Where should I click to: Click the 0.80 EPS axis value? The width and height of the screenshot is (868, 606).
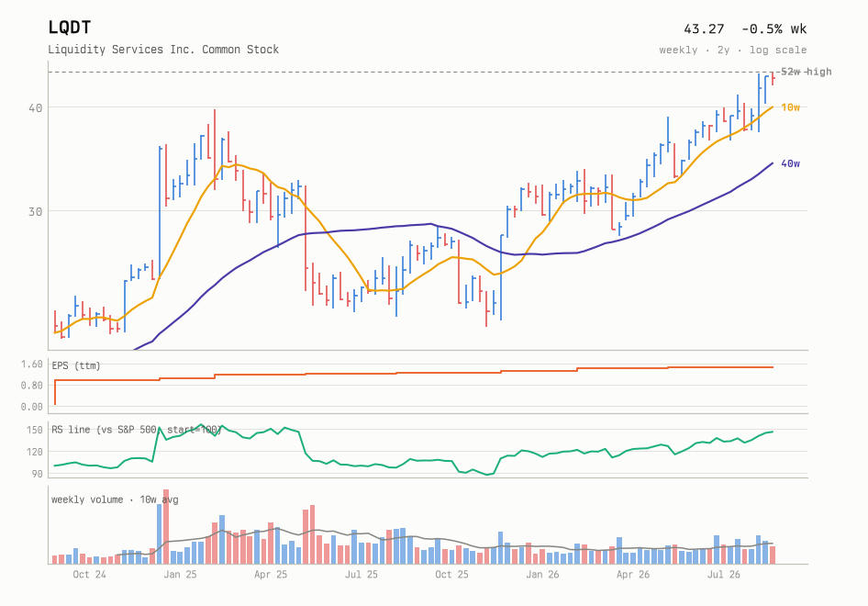31,385
